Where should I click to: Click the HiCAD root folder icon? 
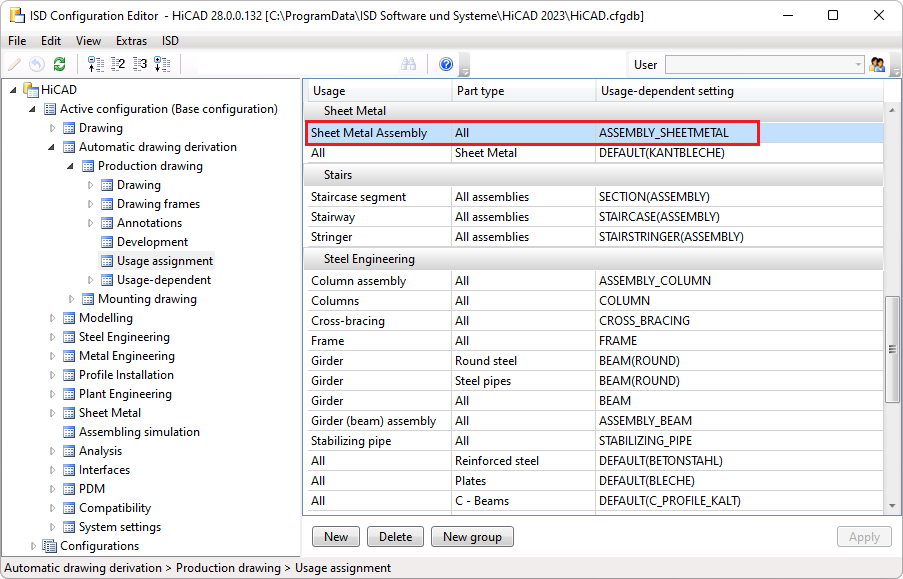click(31, 89)
